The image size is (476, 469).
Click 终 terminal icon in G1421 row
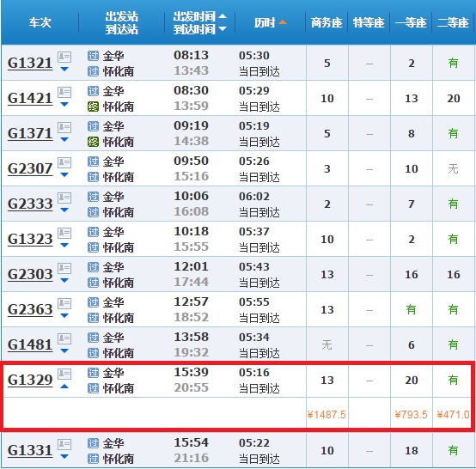point(93,107)
